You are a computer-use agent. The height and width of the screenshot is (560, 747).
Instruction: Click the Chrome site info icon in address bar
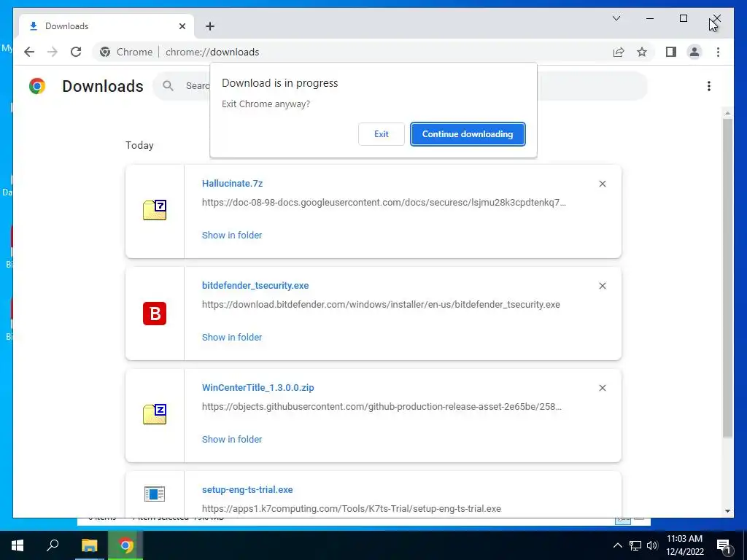(105, 52)
